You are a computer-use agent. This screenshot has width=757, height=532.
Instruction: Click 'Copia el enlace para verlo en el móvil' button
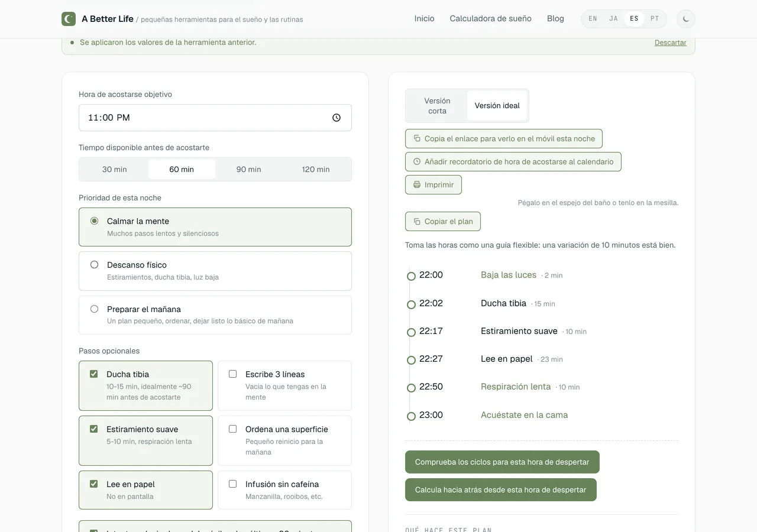click(x=504, y=139)
